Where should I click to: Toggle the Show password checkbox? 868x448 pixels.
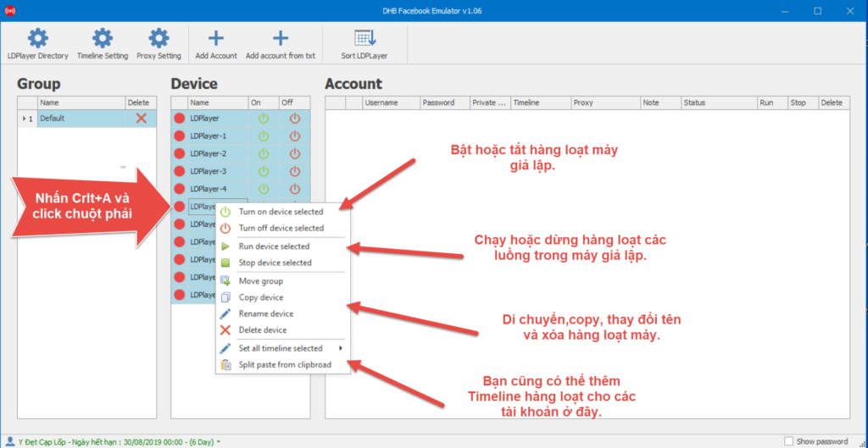789,441
